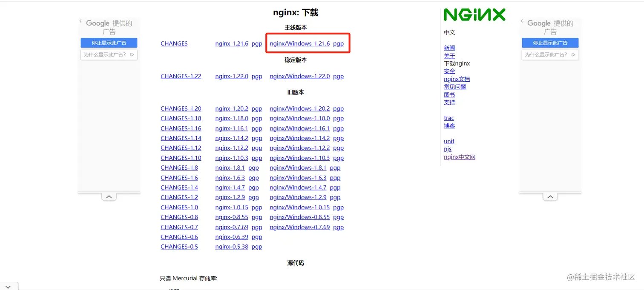The image size is (644, 290).
Task: Open CHANGES-1.10 link
Action: point(181,158)
